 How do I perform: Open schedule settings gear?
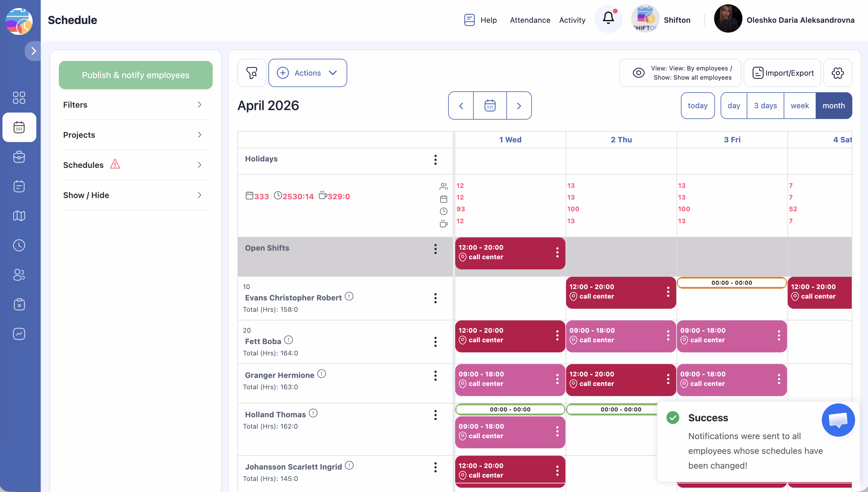[838, 73]
